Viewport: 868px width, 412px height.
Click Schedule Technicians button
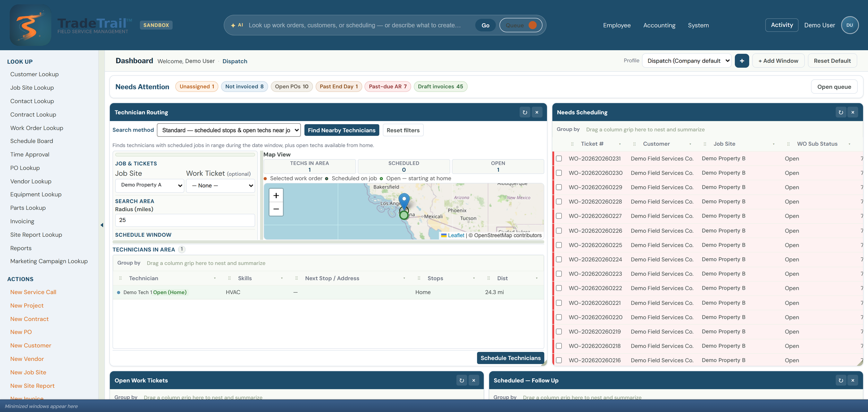[x=511, y=358]
